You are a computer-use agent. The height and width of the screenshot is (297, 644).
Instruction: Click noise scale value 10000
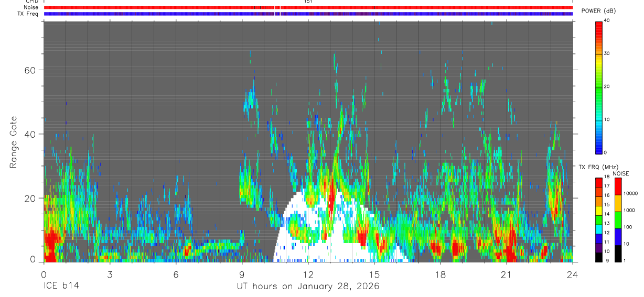[630, 194]
